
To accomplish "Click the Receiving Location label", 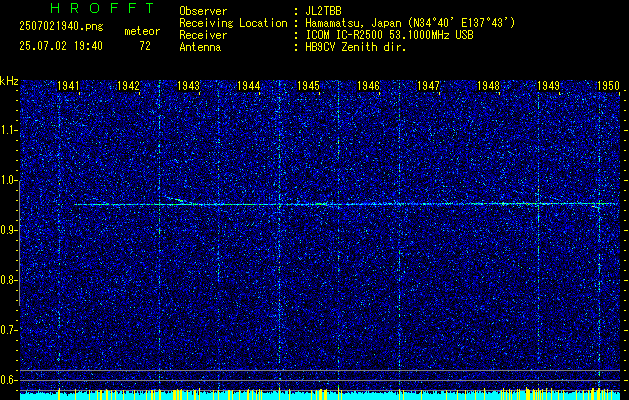I will 233,23.
